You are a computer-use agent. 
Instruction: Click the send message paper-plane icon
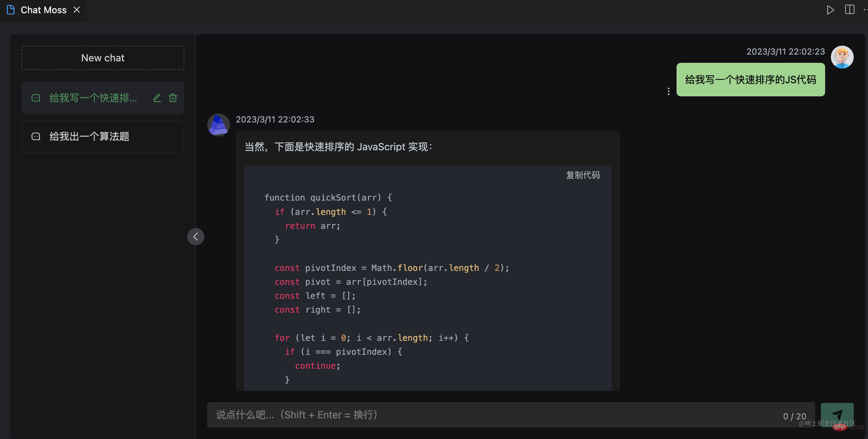tap(837, 414)
